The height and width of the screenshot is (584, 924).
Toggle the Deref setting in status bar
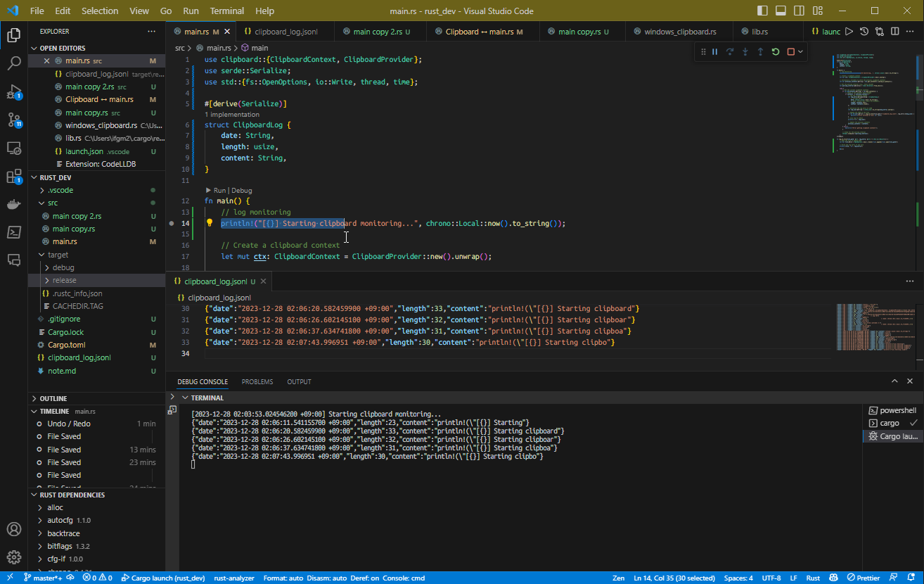[x=367, y=578]
